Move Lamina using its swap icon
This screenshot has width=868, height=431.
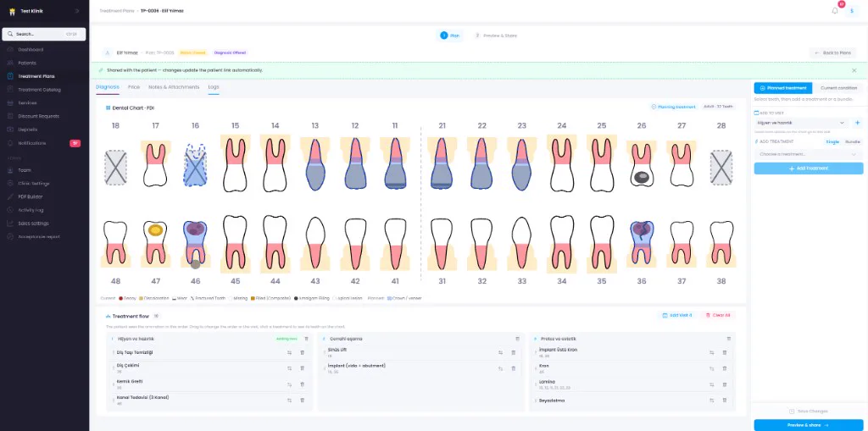pos(711,384)
